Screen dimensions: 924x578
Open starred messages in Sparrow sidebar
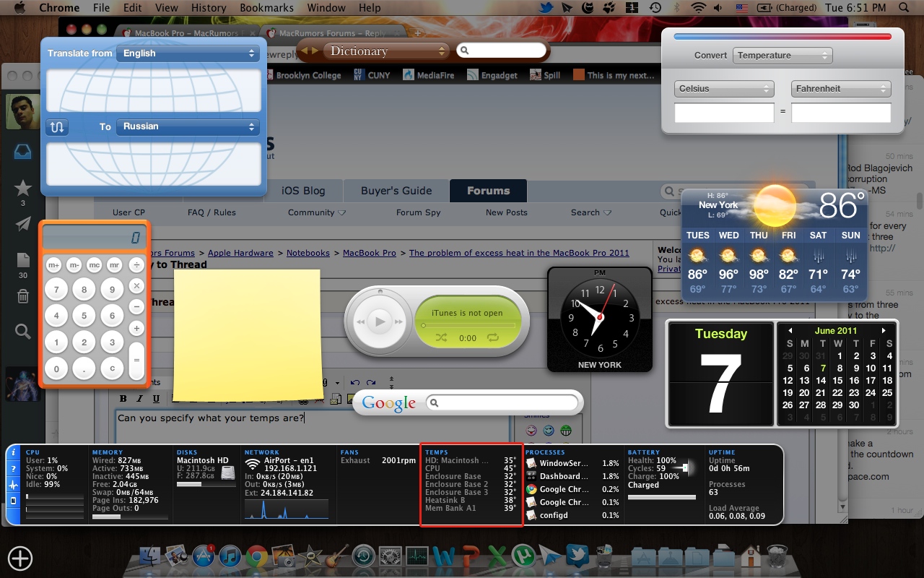23,189
